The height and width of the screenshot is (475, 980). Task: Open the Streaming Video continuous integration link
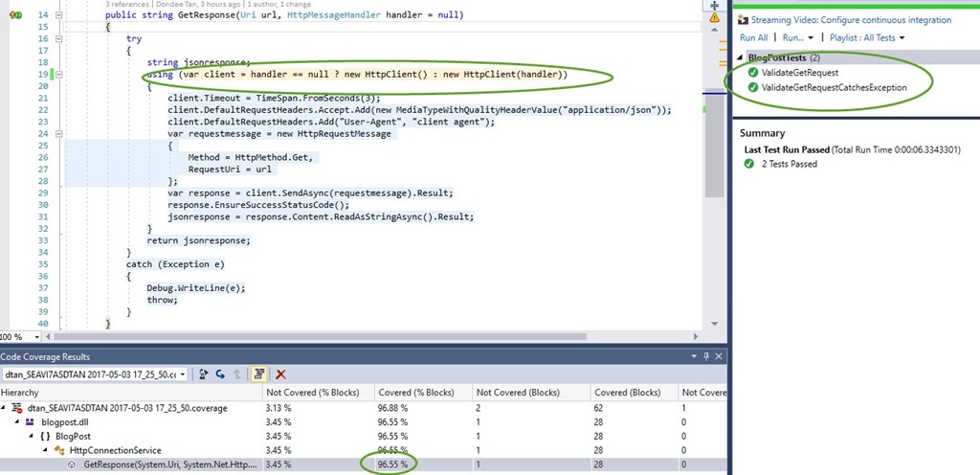[851, 19]
